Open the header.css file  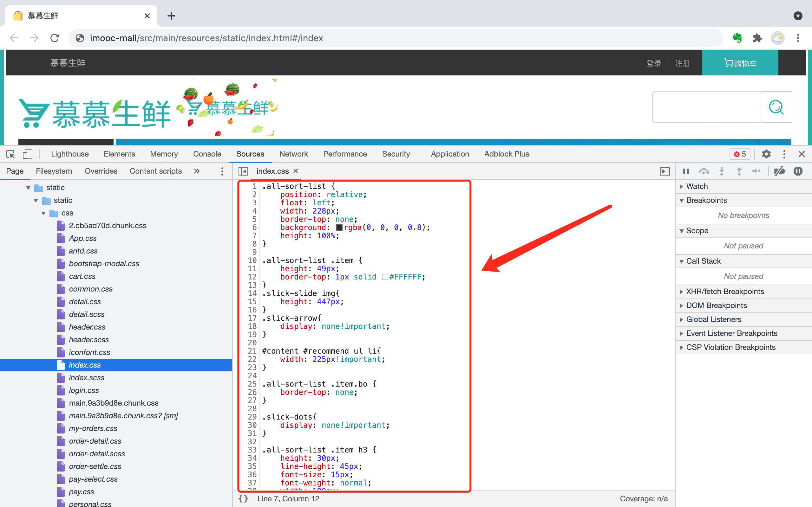(87, 326)
